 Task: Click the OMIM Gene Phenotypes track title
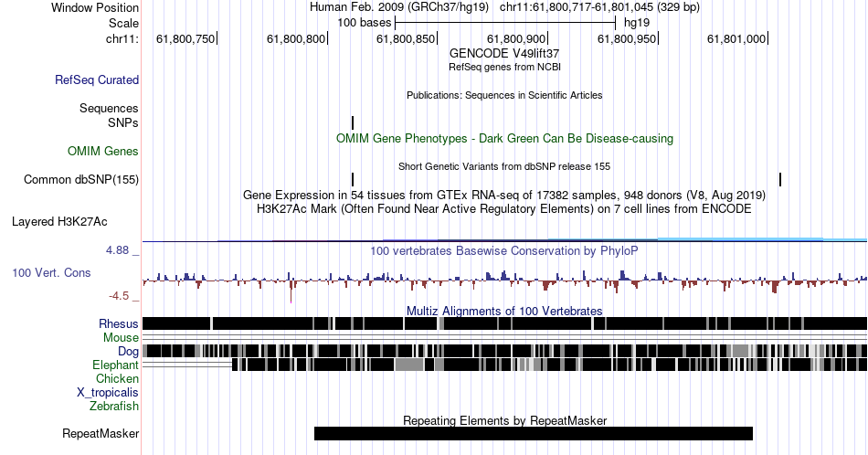(505, 138)
